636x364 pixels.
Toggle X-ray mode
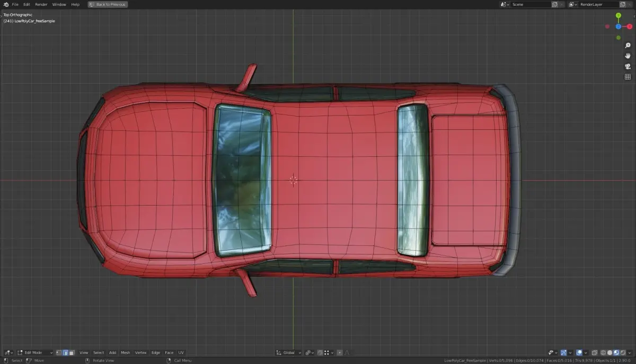(595, 352)
